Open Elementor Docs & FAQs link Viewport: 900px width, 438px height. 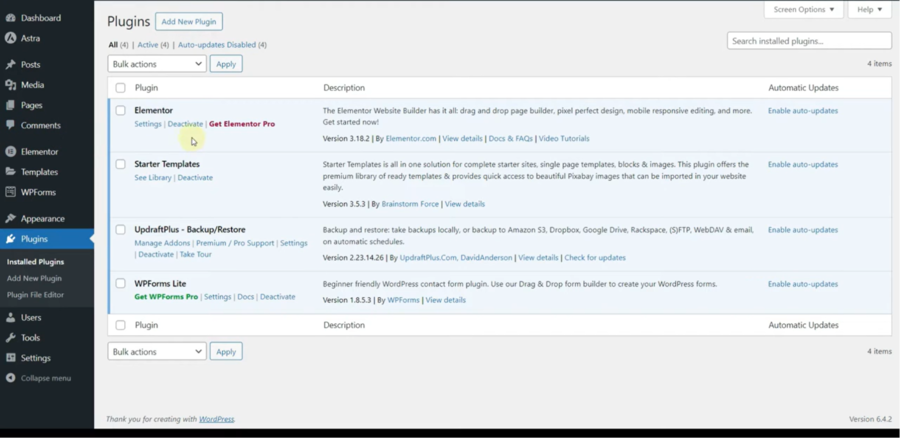[x=510, y=138]
